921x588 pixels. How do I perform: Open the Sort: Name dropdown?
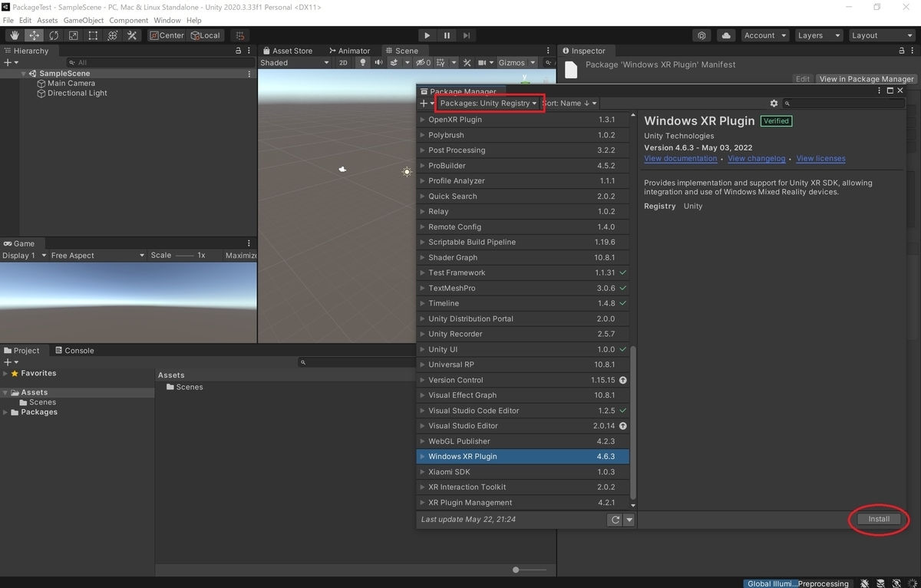pos(569,103)
